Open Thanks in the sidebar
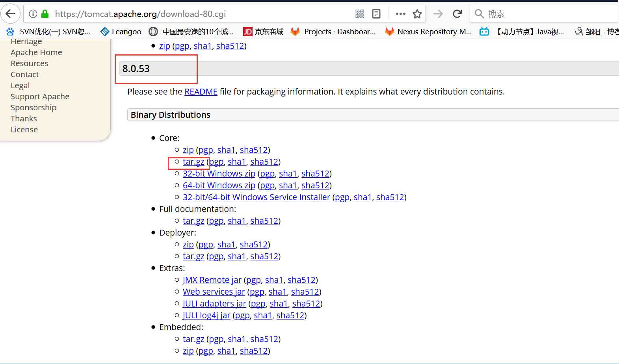Image resolution: width=619 pixels, height=364 pixels. click(24, 119)
